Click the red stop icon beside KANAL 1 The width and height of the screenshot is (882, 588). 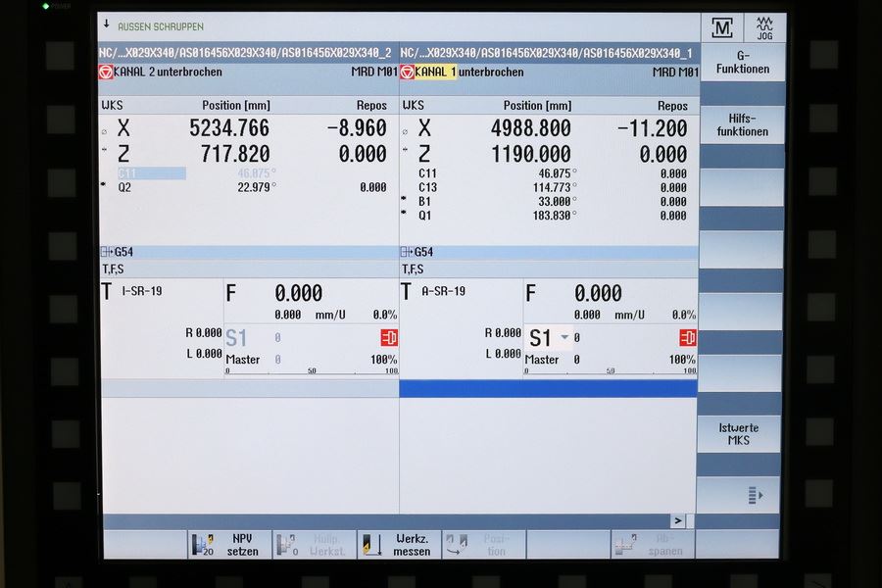pyautogui.click(x=407, y=73)
